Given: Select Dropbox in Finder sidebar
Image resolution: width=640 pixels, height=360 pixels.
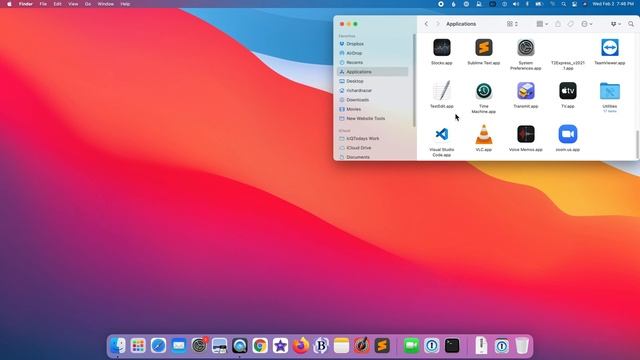Looking at the screenshot, I should tap(372, 44).
